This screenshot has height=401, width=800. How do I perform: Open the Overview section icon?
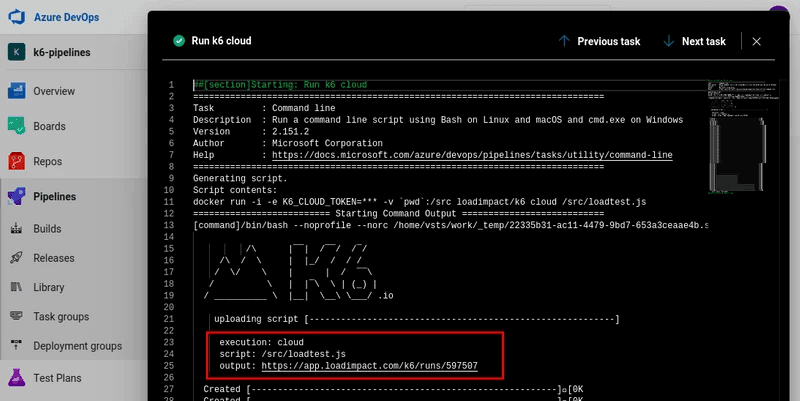(16, 91)
